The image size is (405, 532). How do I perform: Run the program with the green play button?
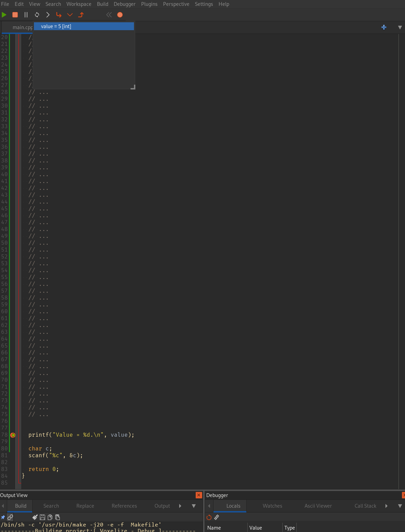click(4, 15)
